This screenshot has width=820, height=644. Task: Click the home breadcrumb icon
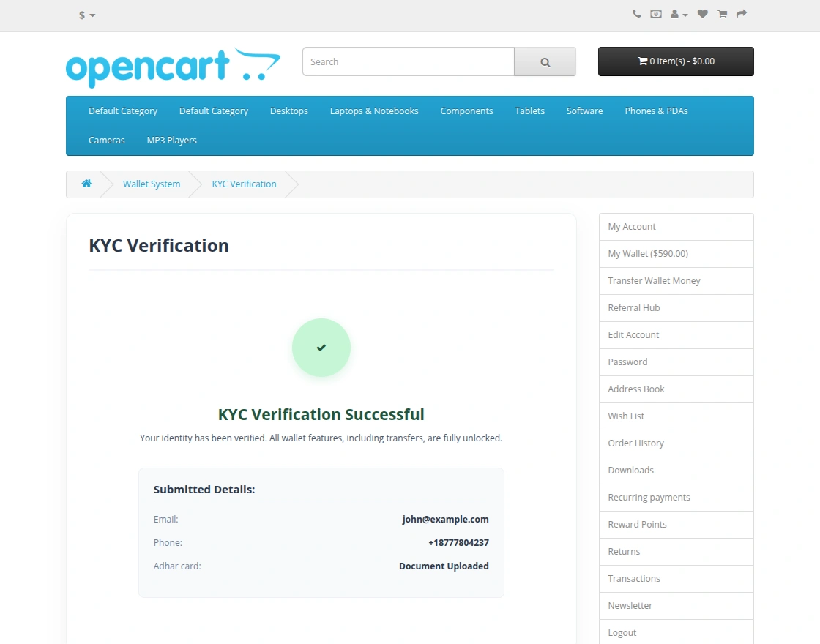tap(86, 184)
